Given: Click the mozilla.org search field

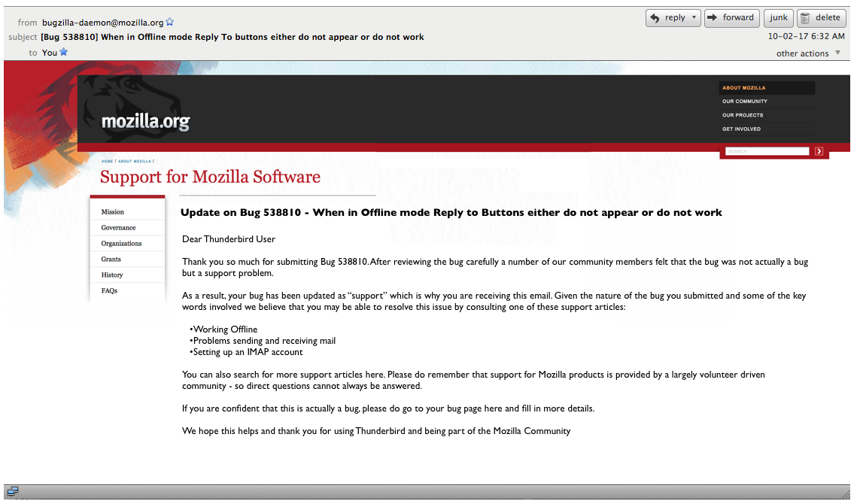Looking at the screenshot, I should point(767,151).
